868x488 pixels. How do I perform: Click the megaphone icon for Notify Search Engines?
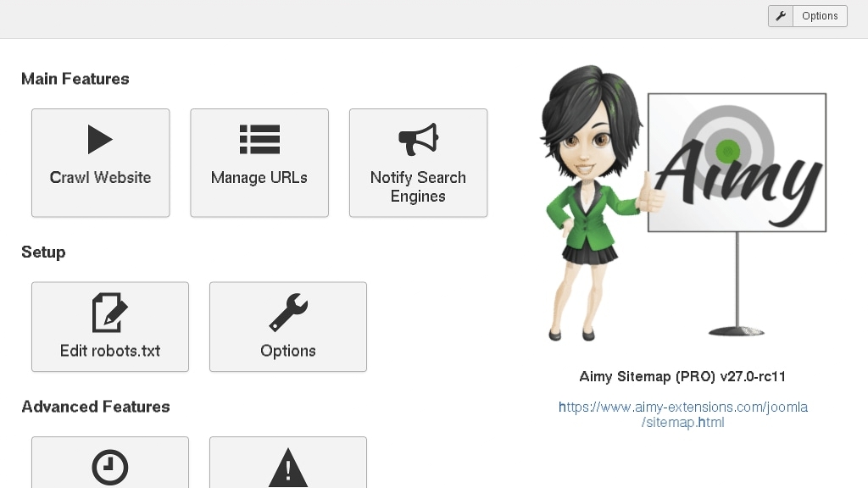(418, 140)
